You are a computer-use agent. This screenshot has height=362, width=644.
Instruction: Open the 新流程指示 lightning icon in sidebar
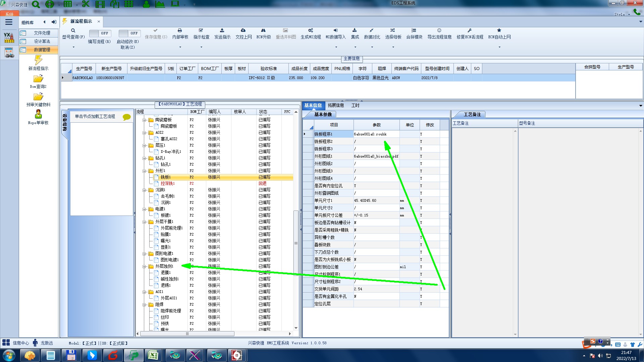click(38, 60)
